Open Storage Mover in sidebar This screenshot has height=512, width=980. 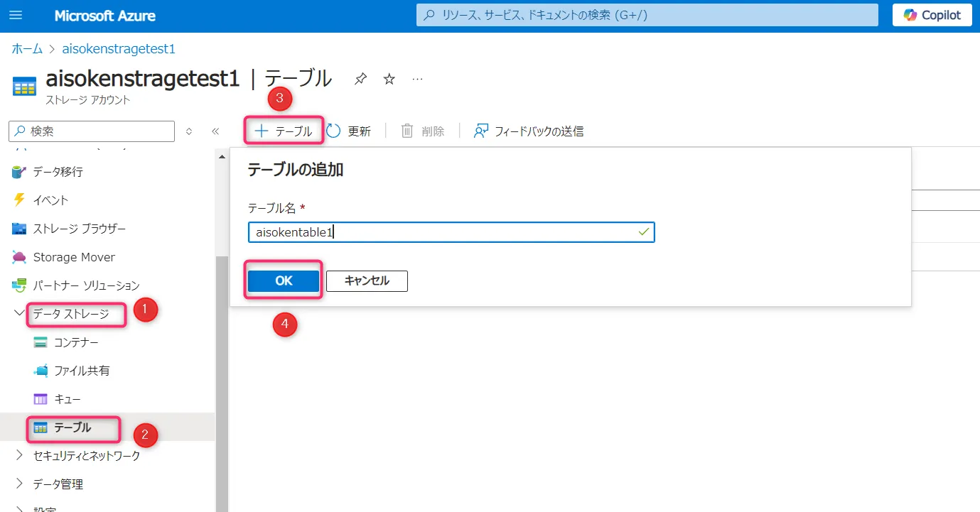74,257
